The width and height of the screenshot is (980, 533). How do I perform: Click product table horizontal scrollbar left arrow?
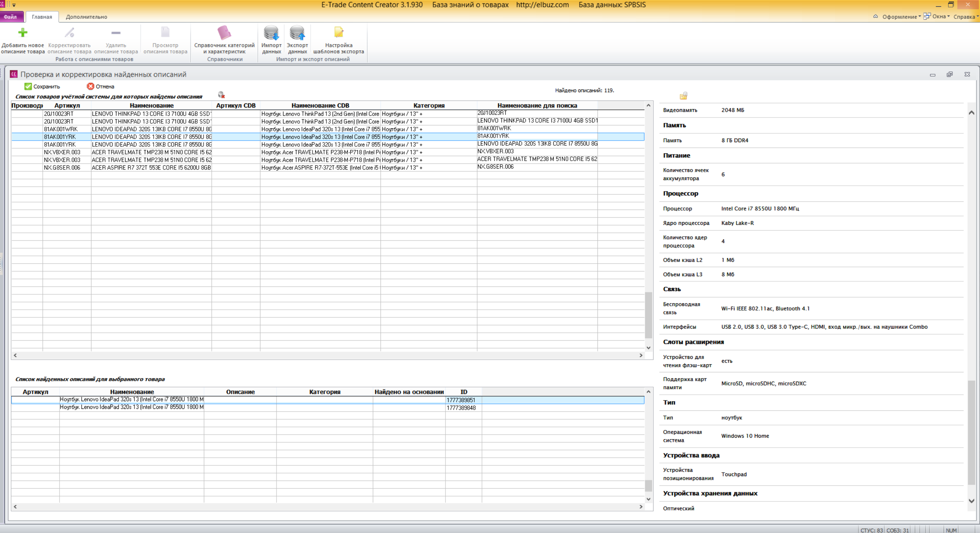pos(15,355)
